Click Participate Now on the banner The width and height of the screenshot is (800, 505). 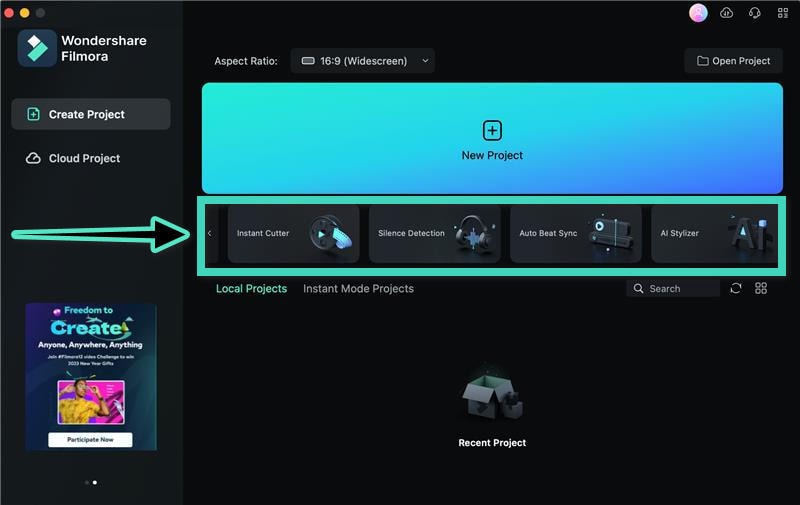[90, 439]
